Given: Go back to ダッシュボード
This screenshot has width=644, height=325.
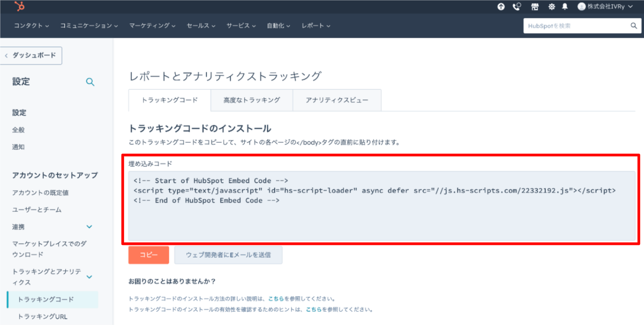Looking at the screenshot, I should (31, 55).
